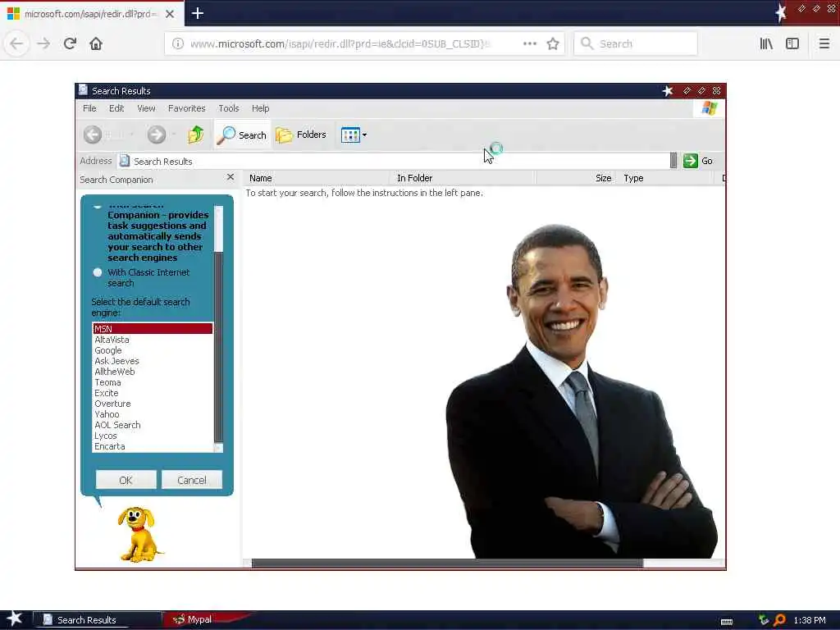Open the Start star button

[15, 619]
